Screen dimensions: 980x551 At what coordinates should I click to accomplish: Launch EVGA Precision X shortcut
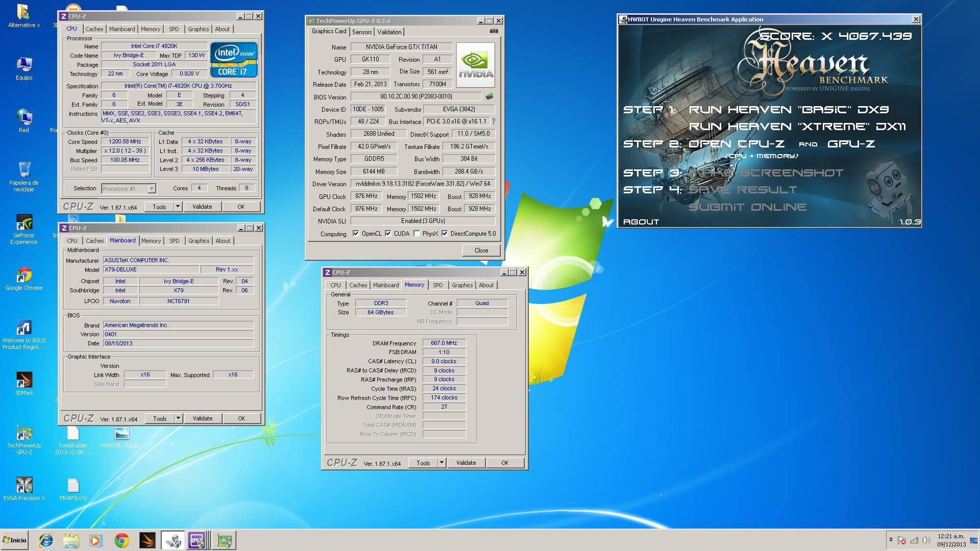click(x=23, y=489)
